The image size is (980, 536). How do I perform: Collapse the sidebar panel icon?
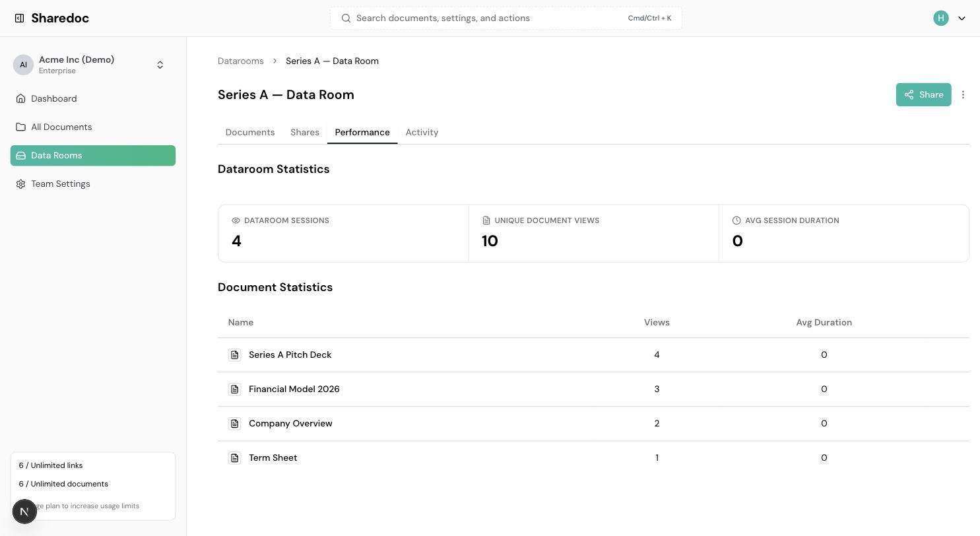pyautogui.click(x=20, y=18)
